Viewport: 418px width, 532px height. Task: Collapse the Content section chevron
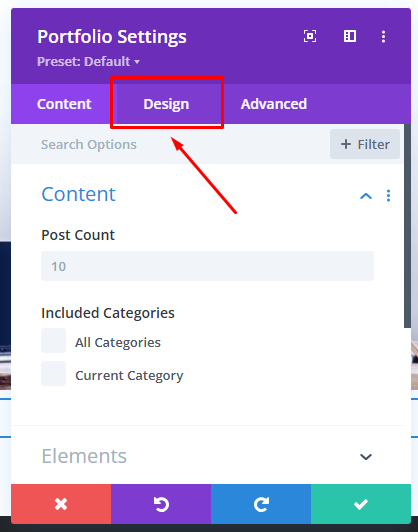[366, 196]
